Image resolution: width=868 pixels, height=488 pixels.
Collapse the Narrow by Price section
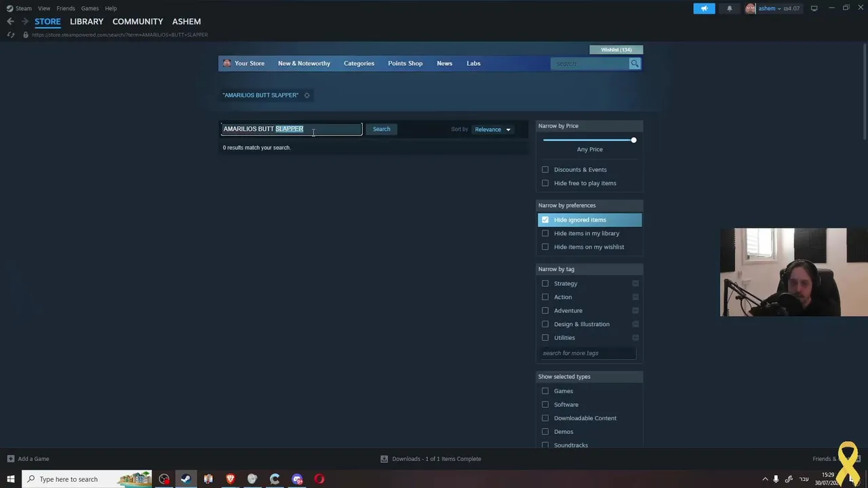click(589, 126)
